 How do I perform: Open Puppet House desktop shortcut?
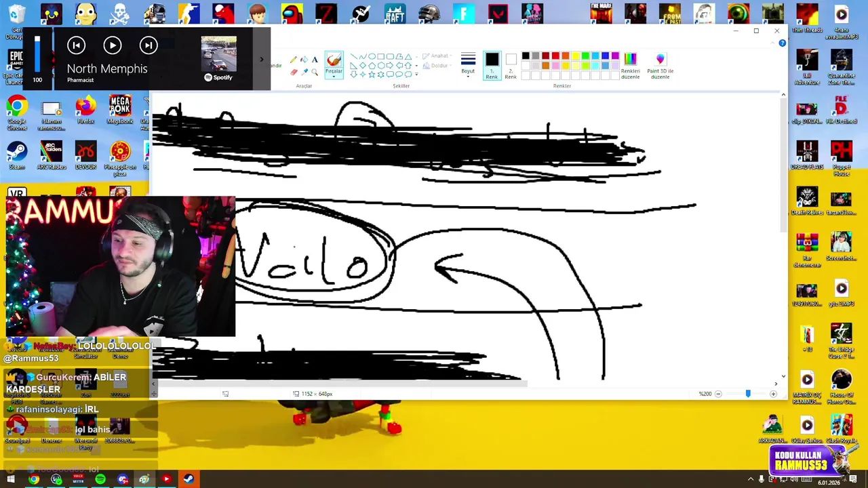click(842, 159)
